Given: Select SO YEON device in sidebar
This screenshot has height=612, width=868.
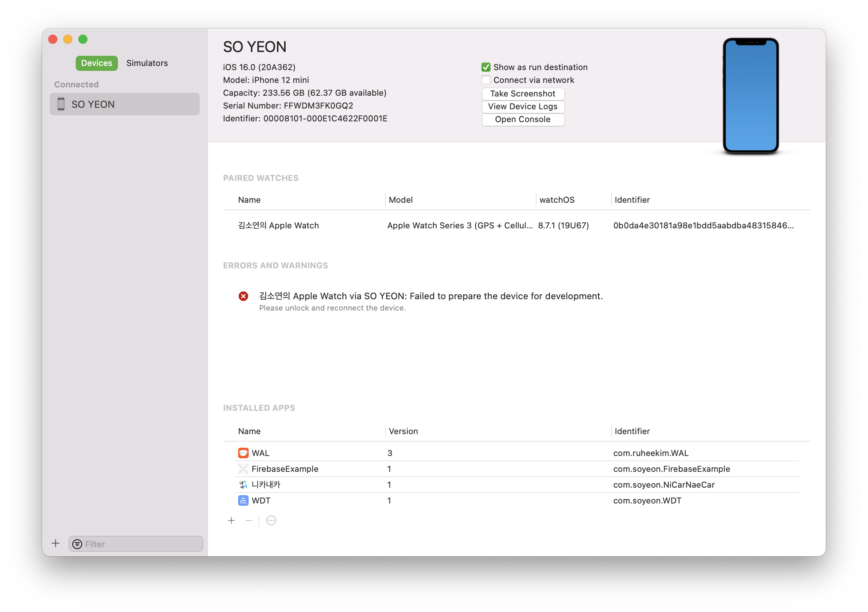Looking at the screenshot, I should (124, 104).
